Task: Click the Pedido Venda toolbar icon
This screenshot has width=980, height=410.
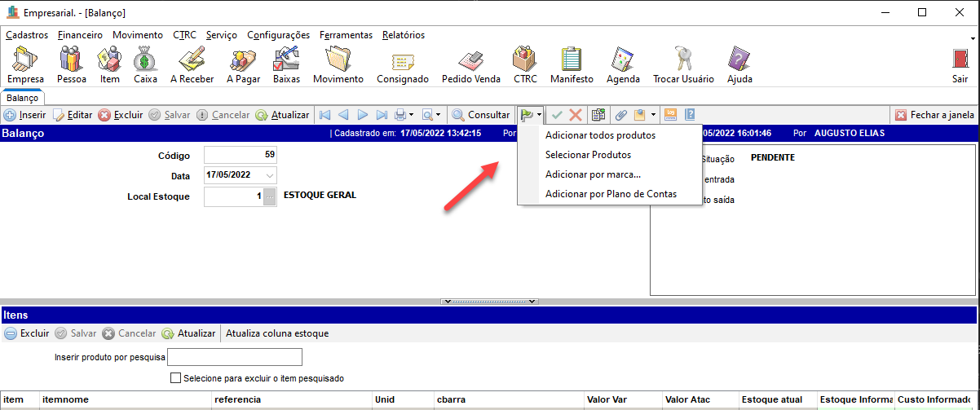Action: pos(470,64)
